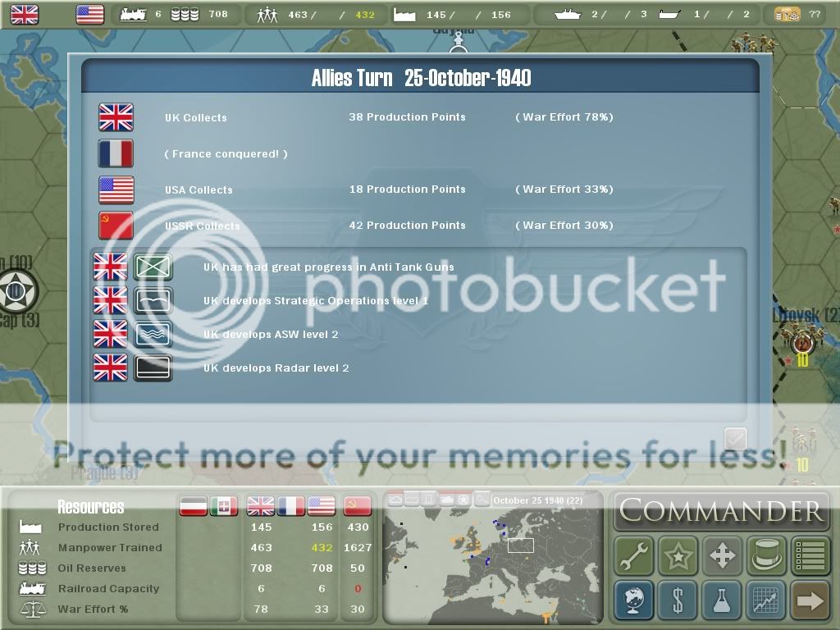The image size is (840, 630).
Task: Open the research flask screen
Action: (x=722, y=600)
